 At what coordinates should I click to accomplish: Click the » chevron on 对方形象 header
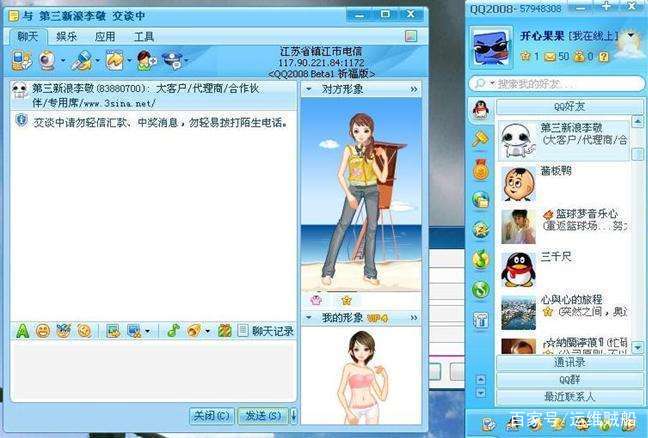pyautogui.click(x=414, y=89)
